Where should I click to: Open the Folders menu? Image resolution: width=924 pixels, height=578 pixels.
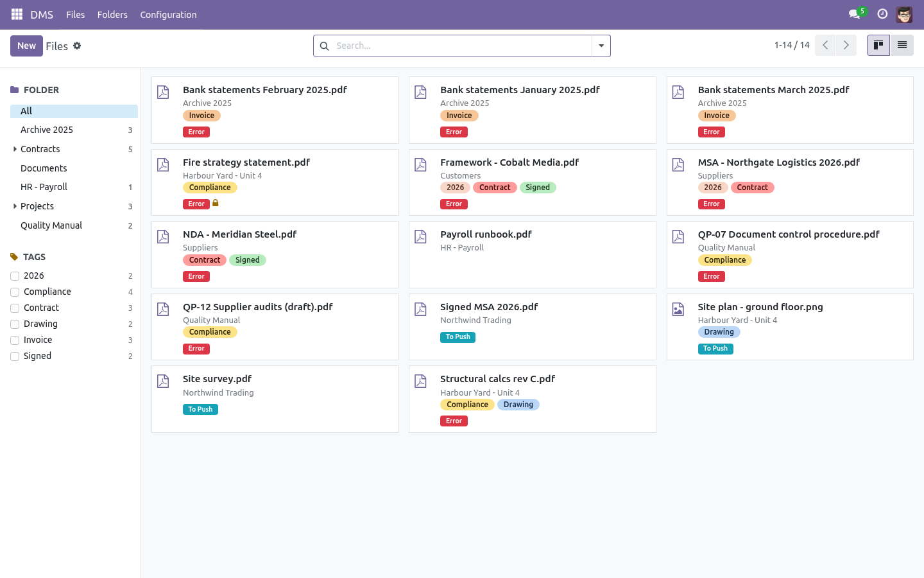click(x=112, y=15)
